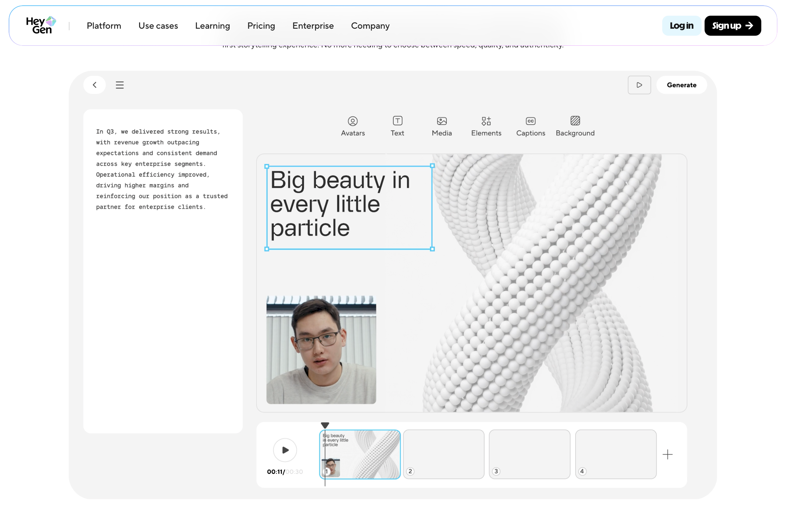Open the Learning menu
The height and width of the screenshot is (526, 812).
coord(212,26)
